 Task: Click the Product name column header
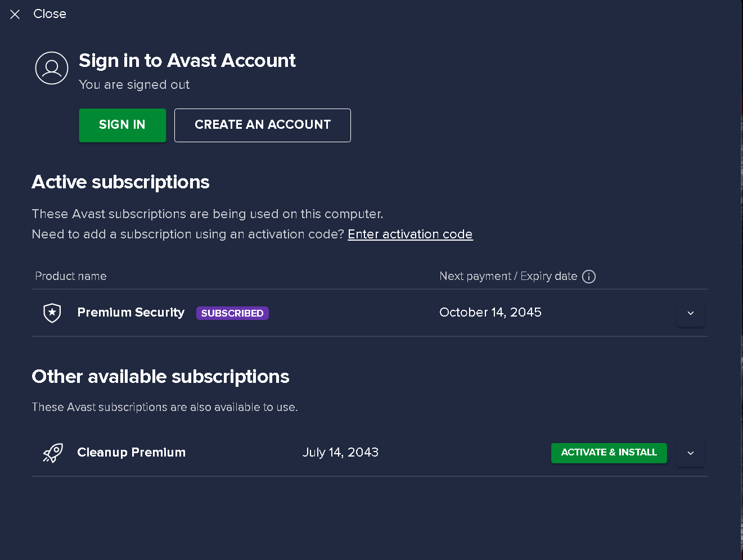point(71,276)
